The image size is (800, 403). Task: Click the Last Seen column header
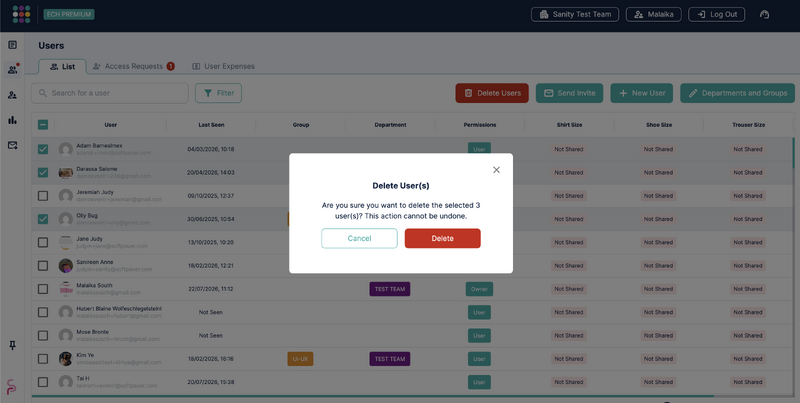tap(211, 125)
